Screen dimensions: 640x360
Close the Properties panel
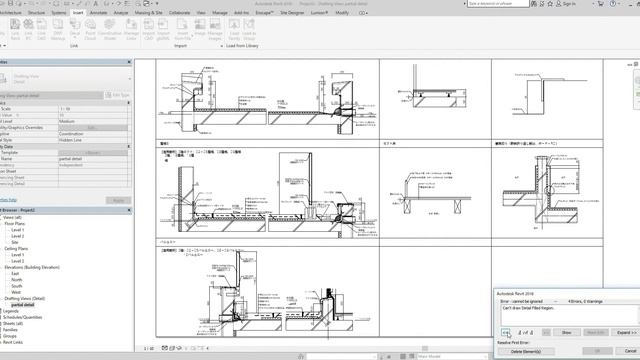129,62
